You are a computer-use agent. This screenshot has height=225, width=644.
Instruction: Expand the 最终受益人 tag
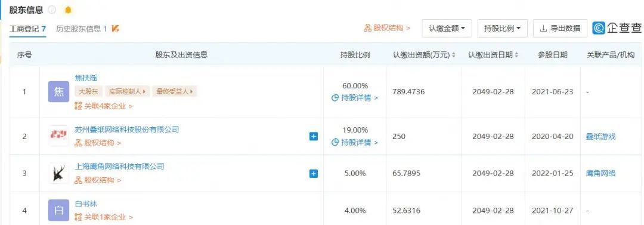point(174,92)
